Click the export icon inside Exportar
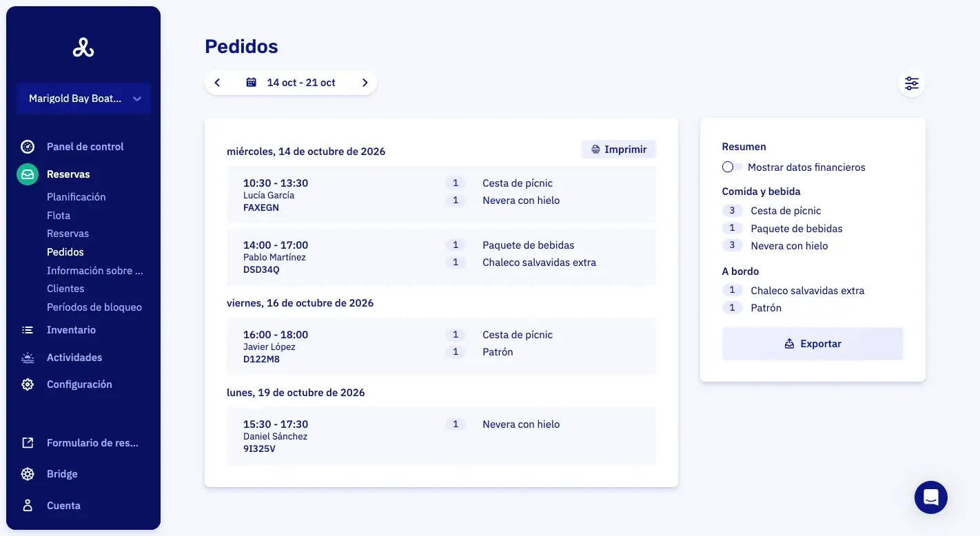Image resolution: width=980 pixels, height=536 pixels. (x=790, y=344)
